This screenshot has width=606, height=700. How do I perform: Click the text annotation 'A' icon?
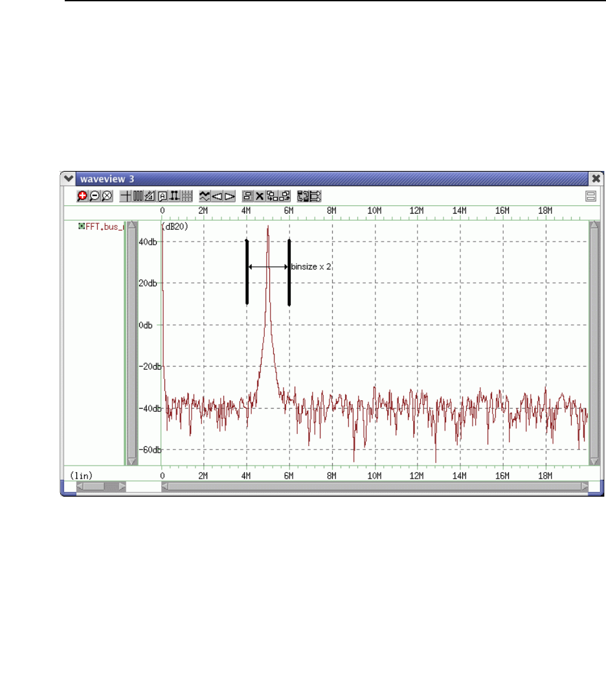point(163,196)
